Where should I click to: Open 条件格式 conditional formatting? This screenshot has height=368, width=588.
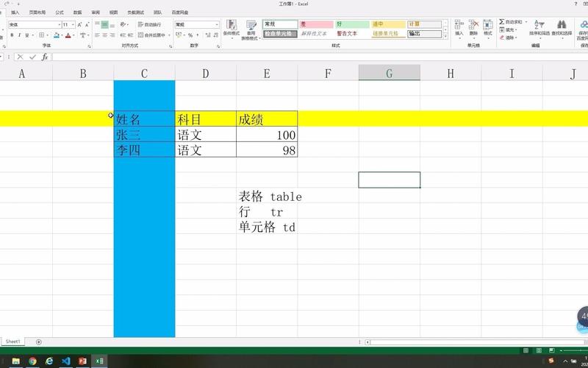point(231,28)
